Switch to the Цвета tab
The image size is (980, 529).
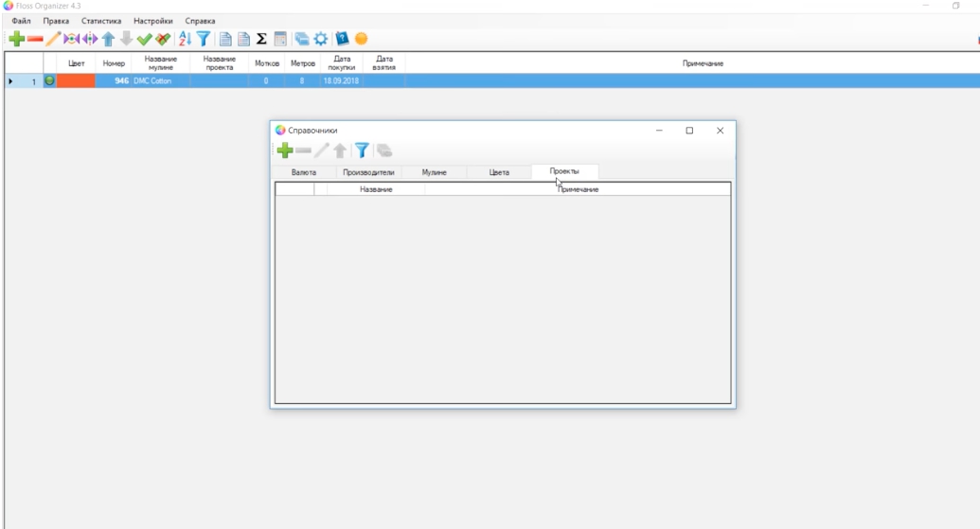[x=499, y=172]
